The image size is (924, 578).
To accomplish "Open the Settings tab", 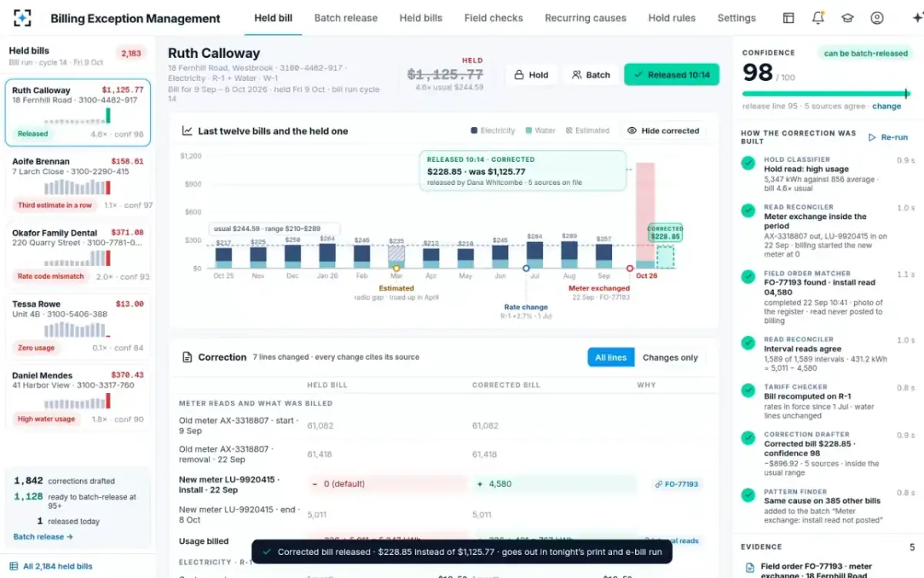I will tap(736, 18).
